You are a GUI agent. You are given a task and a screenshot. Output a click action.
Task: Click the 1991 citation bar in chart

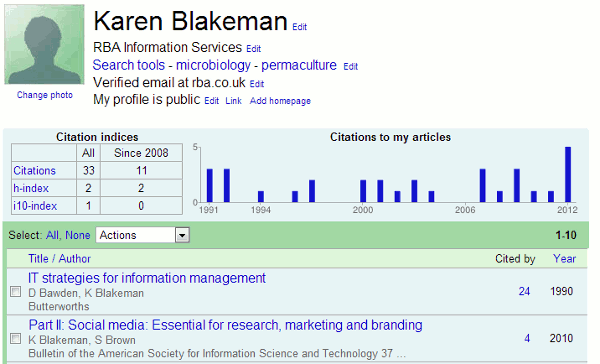click(210, 186)
